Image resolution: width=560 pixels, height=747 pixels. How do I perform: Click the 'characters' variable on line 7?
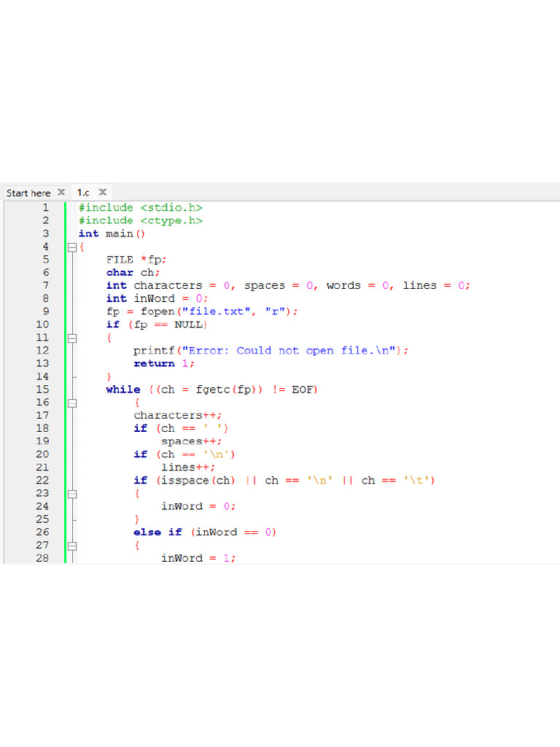pos(168,286)
